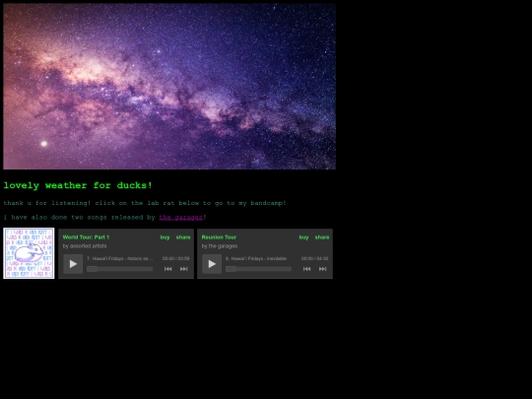The image size is (532, 399).
Task: Click the 'thank u for listening!' paragraph
Action: [145, 203]
